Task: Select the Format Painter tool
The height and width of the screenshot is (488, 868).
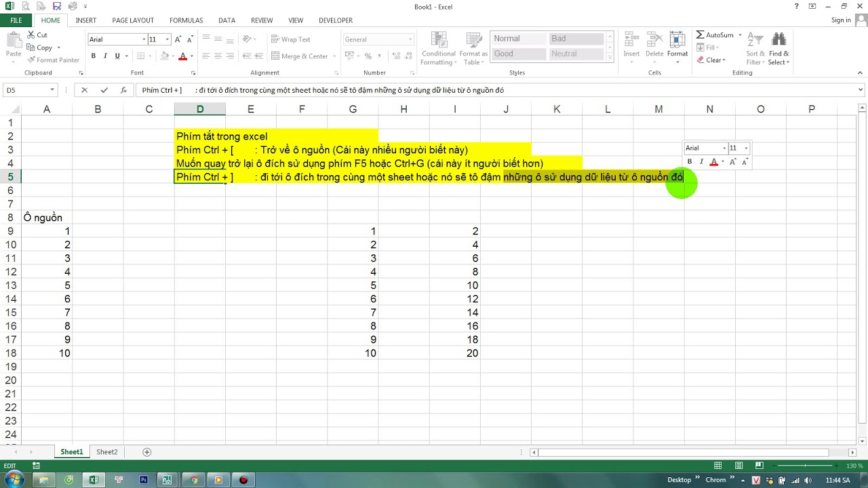Action: coord(53,60)
